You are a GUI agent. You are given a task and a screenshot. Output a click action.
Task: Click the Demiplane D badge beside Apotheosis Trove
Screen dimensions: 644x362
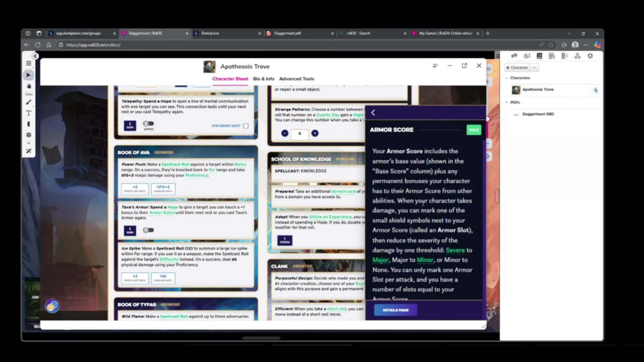596,90
